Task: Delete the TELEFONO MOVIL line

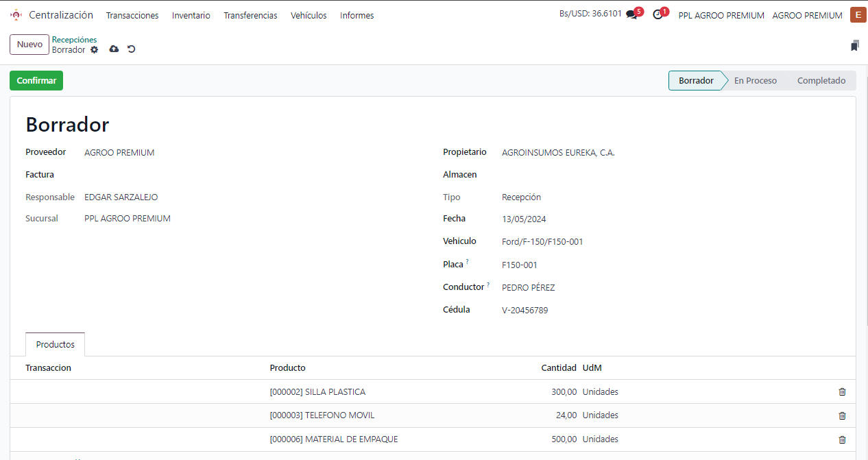Action: (842, 415)
